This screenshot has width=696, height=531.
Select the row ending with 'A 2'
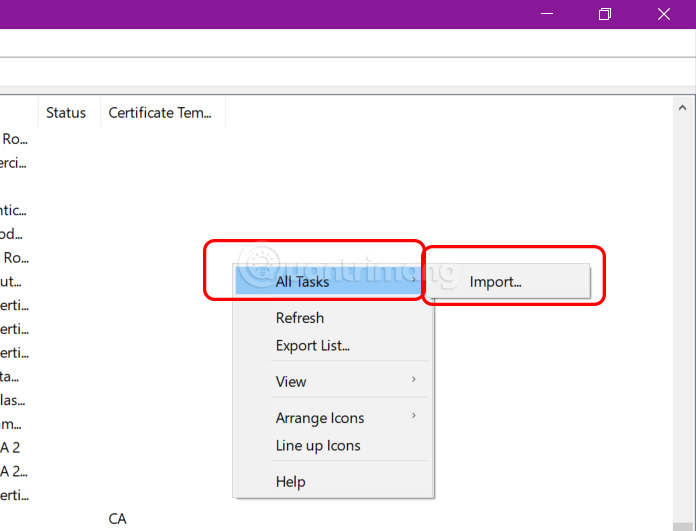tap(10, 448)
